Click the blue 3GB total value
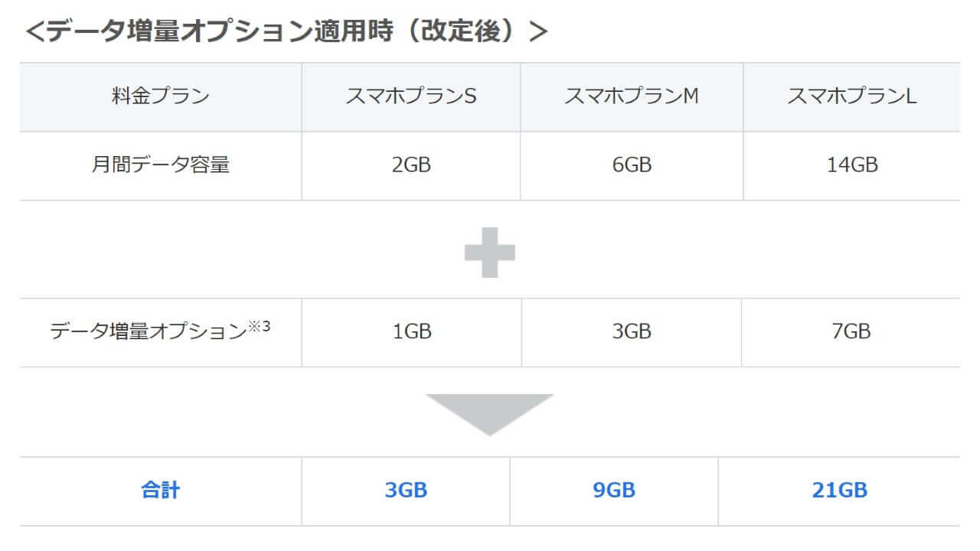 pyautogui.click(x=406, y=491)
